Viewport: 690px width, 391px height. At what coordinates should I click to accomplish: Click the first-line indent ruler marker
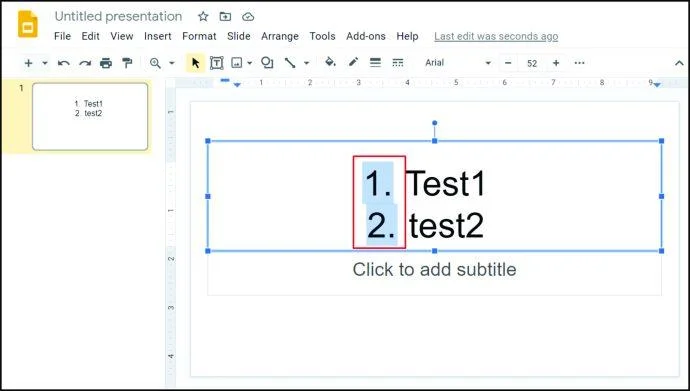pos(225,80)
